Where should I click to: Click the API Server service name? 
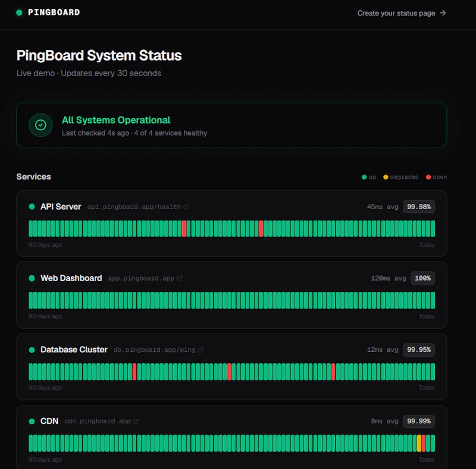pyautogui.click(x=61, y=207)
